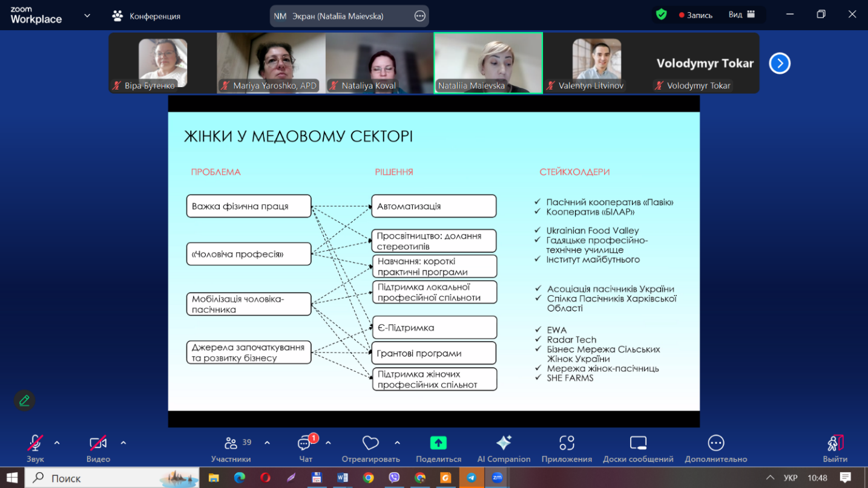Select Nataliia Maievska video thumbnail
Image resolution: width=868 pixels, height=488 pixels.
488,63
